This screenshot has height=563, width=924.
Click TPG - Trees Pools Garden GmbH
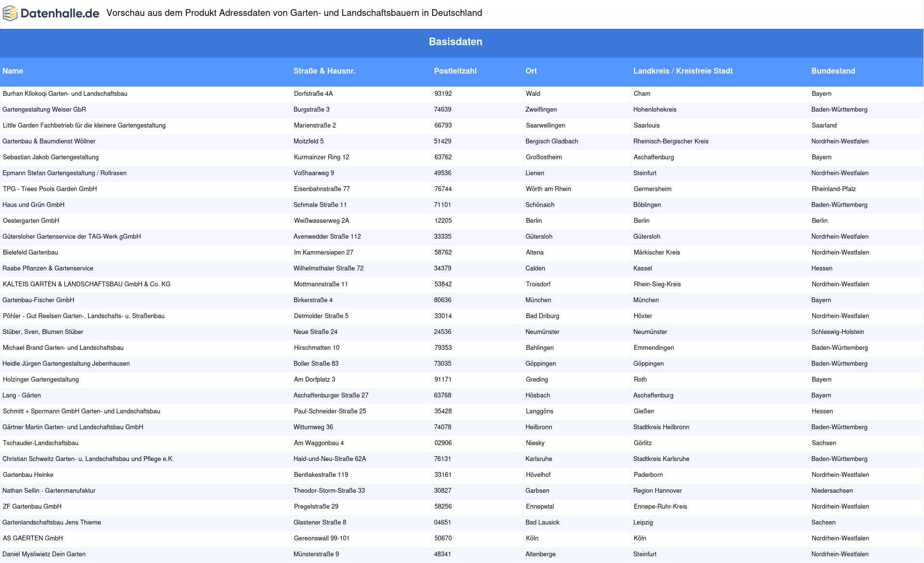pos(50,189)
